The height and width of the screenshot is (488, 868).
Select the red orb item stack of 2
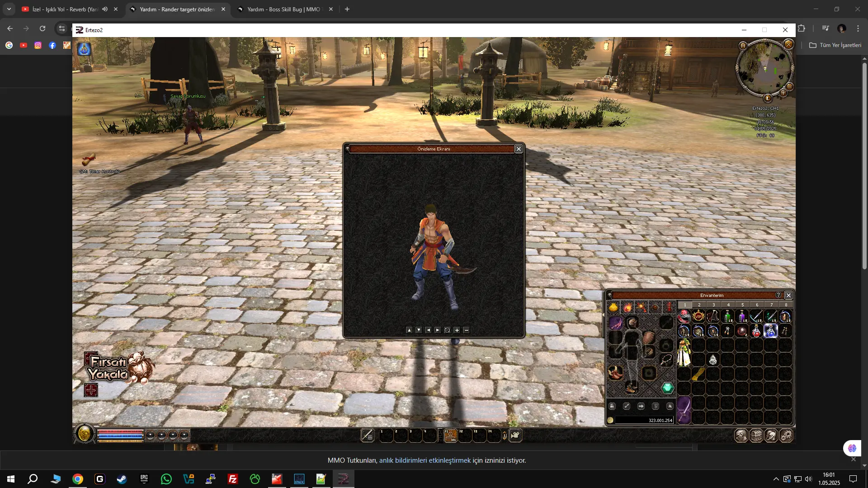742,331
